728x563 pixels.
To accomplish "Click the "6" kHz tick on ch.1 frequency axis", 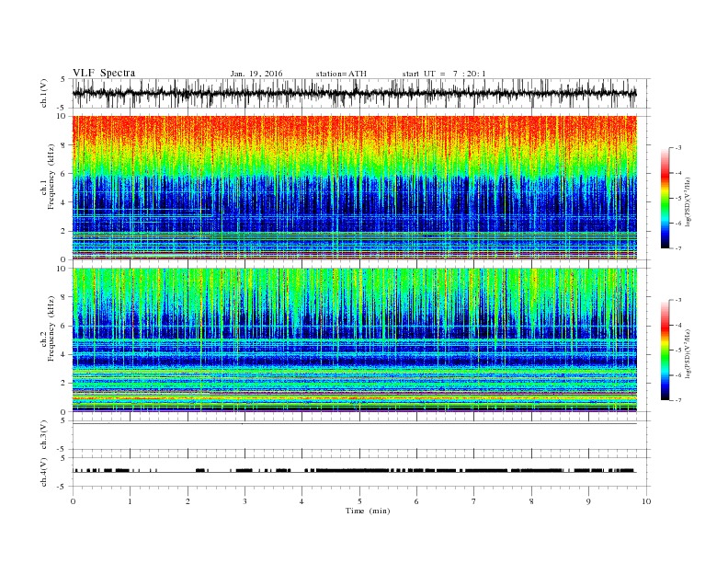I will (x=64, y=174).
